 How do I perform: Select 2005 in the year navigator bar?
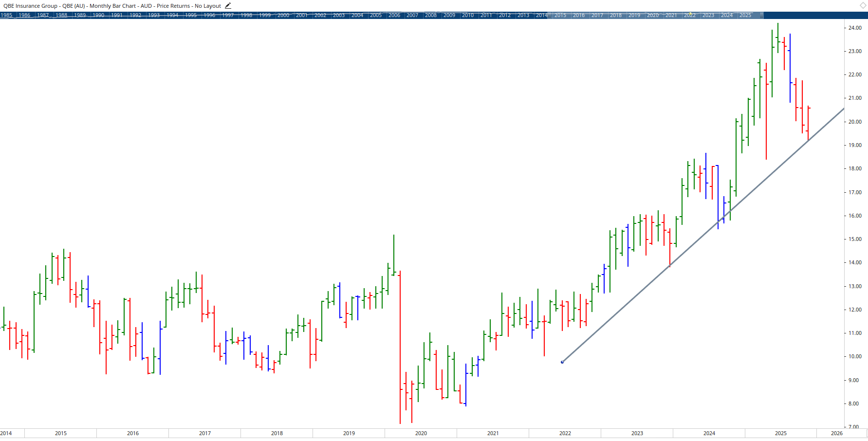(x=375, y=15)
